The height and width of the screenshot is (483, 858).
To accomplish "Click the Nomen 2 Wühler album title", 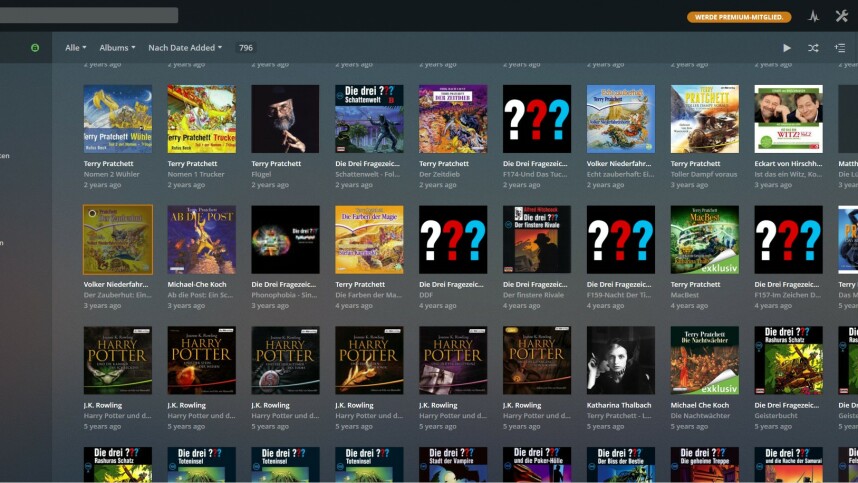I will (x=112, y=174).
